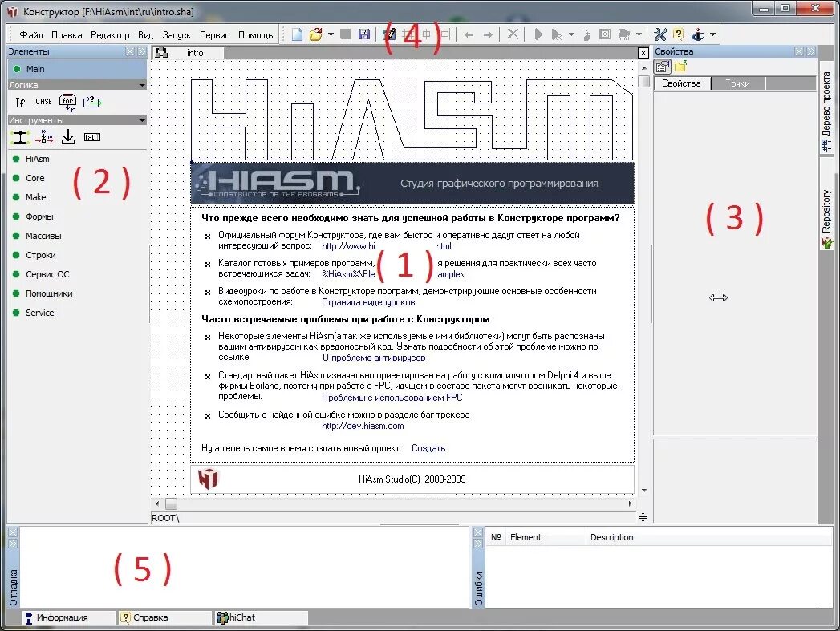Viewport: 840px width, 631px height.
Task: Select the Свойства tab in properties panel
Action: pos(681,83)
